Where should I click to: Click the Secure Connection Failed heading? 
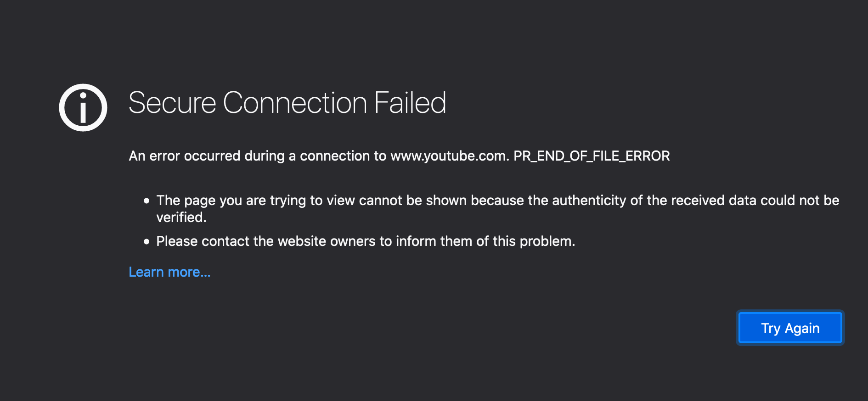(x=287, y=102)
